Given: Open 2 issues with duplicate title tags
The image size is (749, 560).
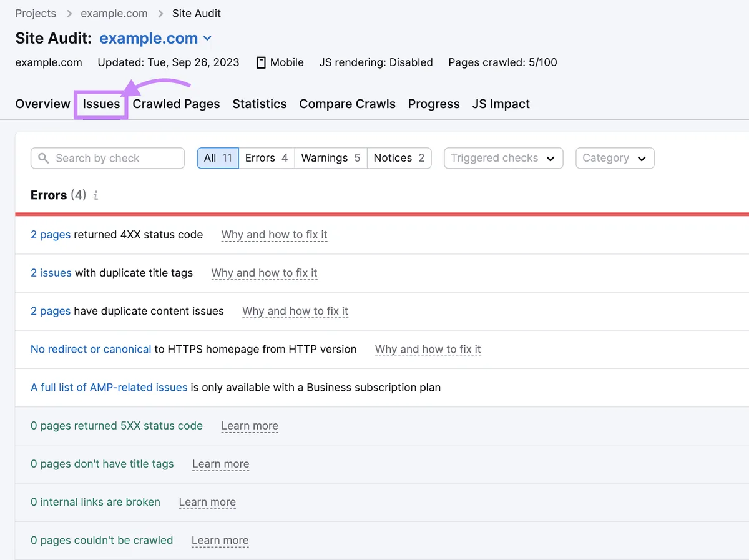Looking at the screenshot, I should click(x=51, y=273).
